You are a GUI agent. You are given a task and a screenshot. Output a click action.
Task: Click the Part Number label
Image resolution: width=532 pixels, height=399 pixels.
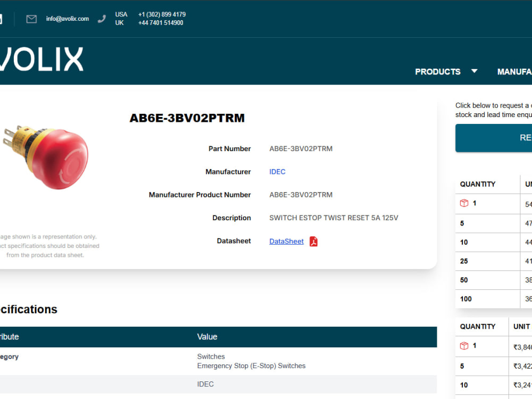click(230, 148)
